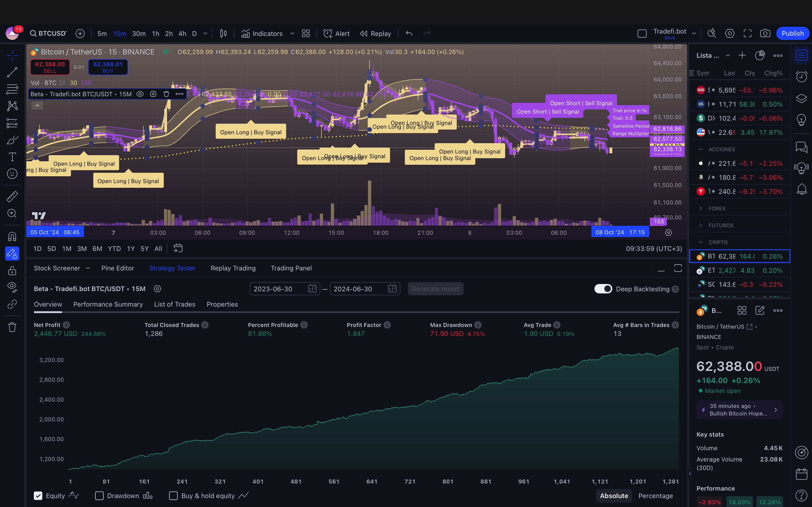
Task: Open the Alerts bell in right sidebar
Action: click(x=801, y=189)
